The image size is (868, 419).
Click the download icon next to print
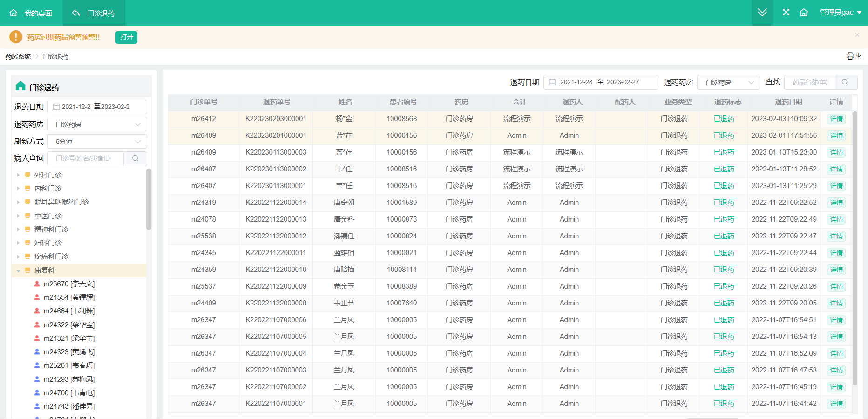point(859,56)
